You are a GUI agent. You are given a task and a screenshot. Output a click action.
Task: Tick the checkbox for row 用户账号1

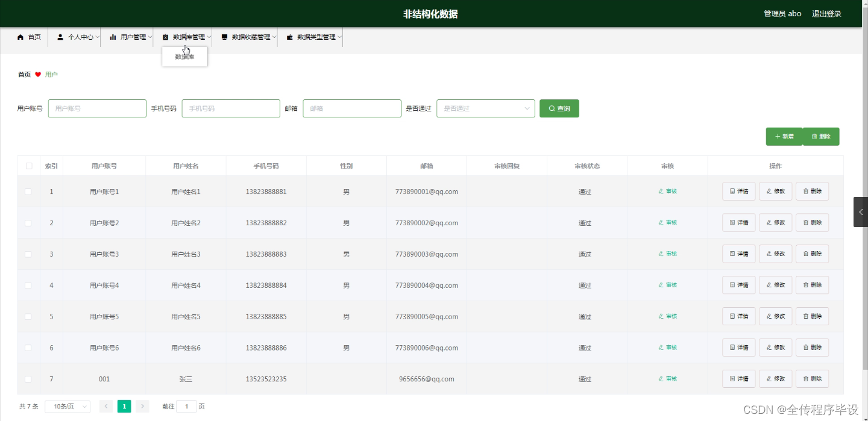(x=28, y=191)
